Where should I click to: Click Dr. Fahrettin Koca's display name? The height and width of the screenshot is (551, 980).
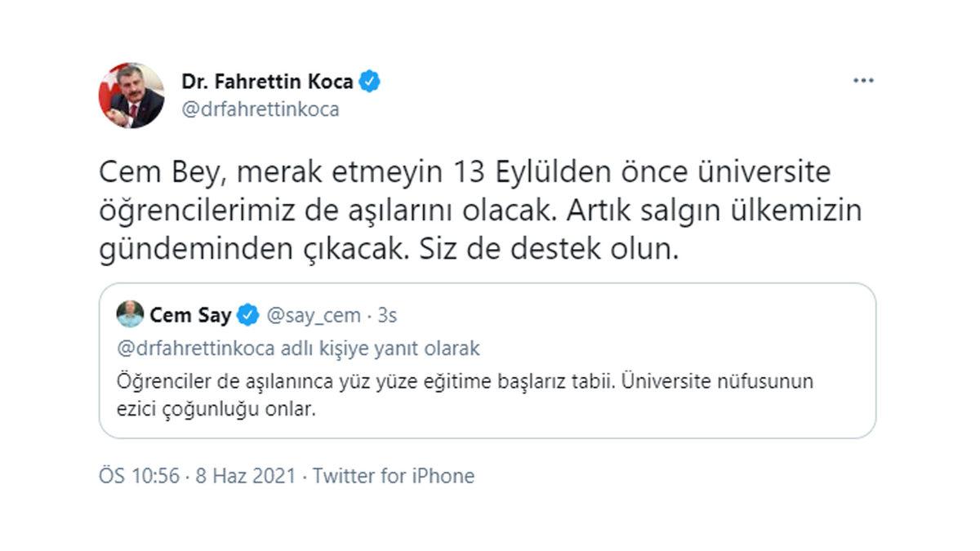(266, 80)
